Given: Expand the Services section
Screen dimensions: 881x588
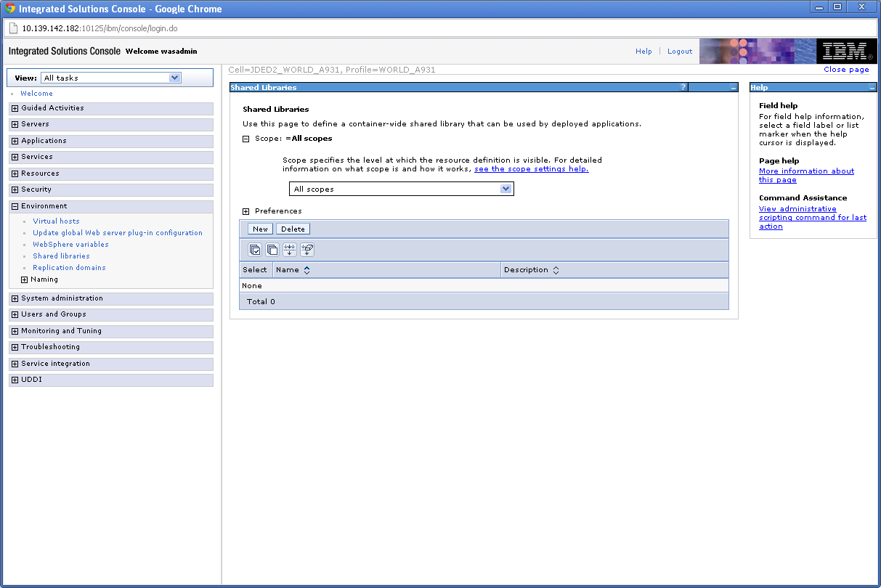Looking at the screenshot, I should (15, 157).
